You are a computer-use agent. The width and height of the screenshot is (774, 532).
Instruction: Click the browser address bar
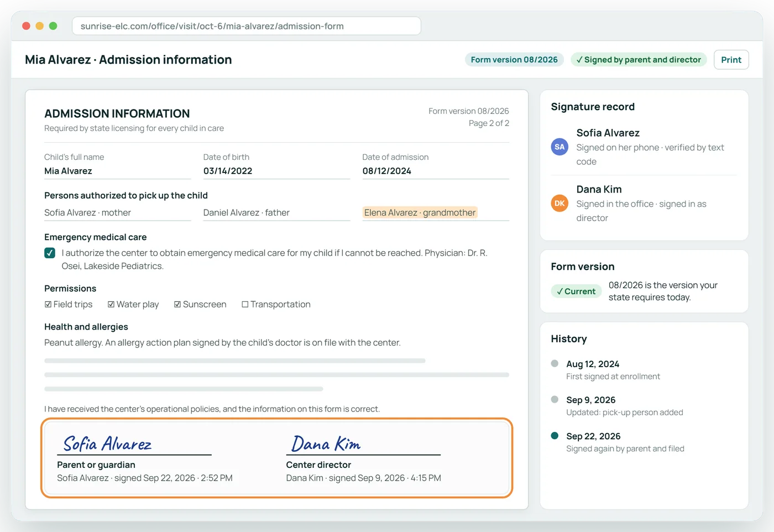tap(247, 26)
